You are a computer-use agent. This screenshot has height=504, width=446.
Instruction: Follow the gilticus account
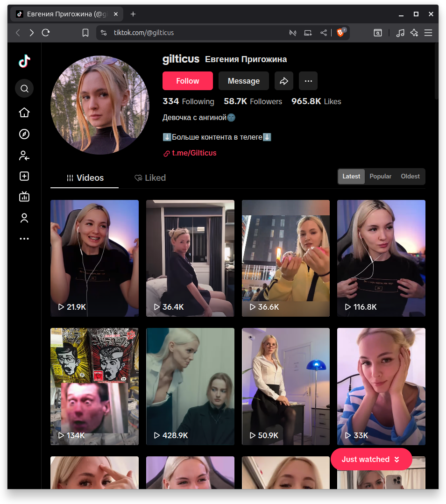tap(188, 81)
